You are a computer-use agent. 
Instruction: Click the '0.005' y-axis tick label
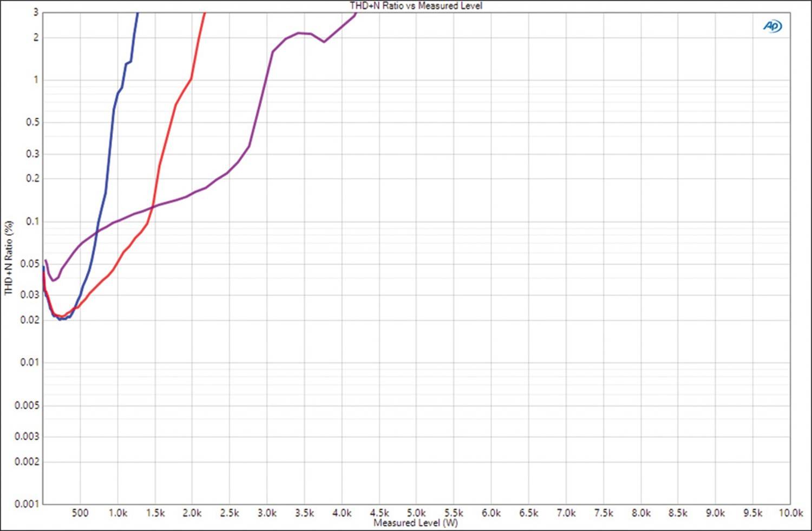click(x=27, y=405)
